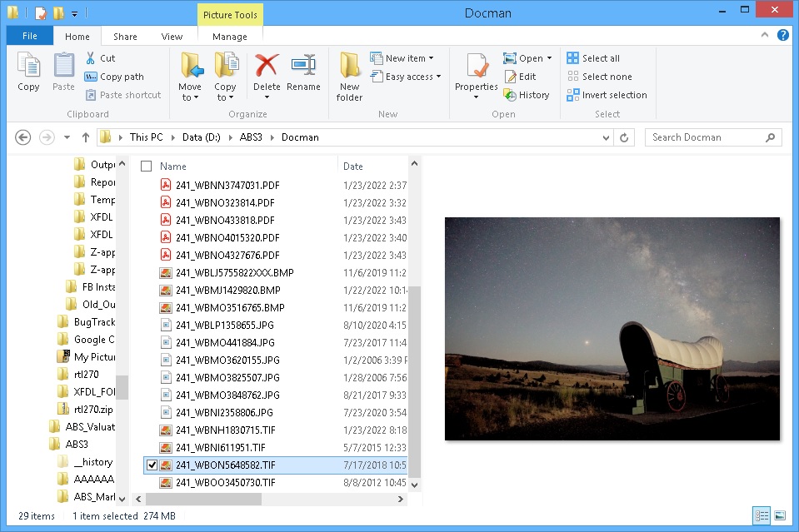Click the search magnifier icon

pyautogui.click(x=771, y=137)
